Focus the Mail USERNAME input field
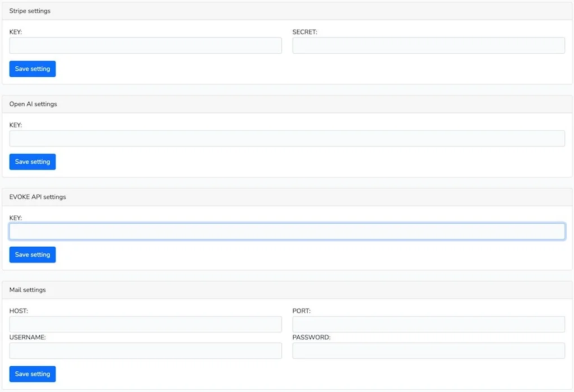 coord(145,351)
